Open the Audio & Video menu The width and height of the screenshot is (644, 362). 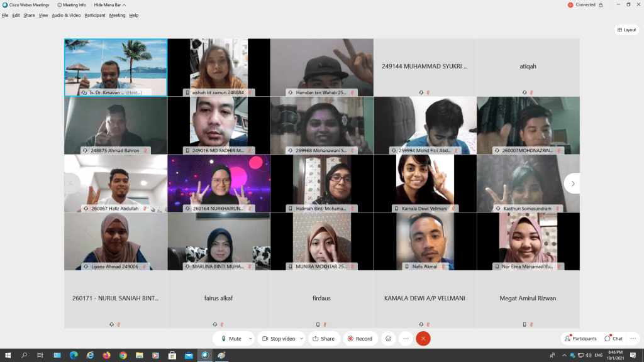66,15
